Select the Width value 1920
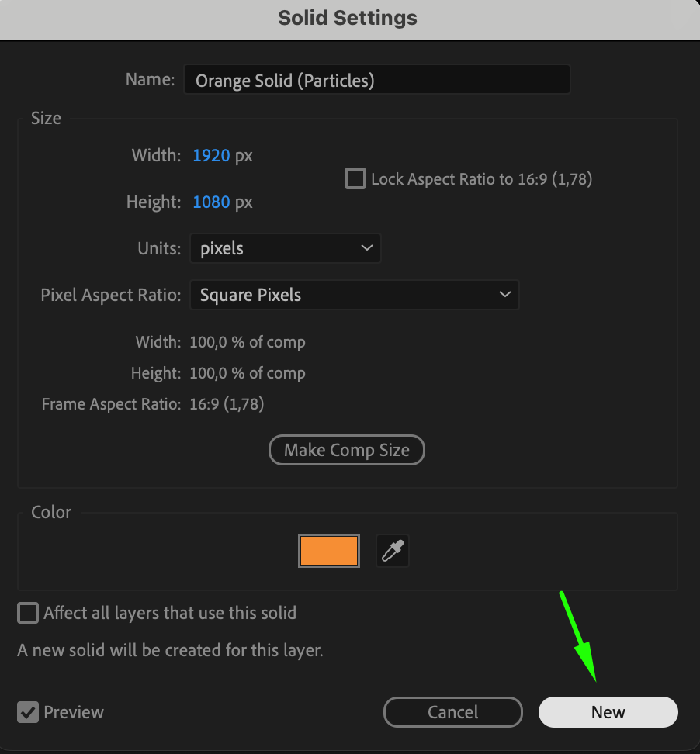The width and height of the screenshot is (700, 754). click(x=211, y=156)
